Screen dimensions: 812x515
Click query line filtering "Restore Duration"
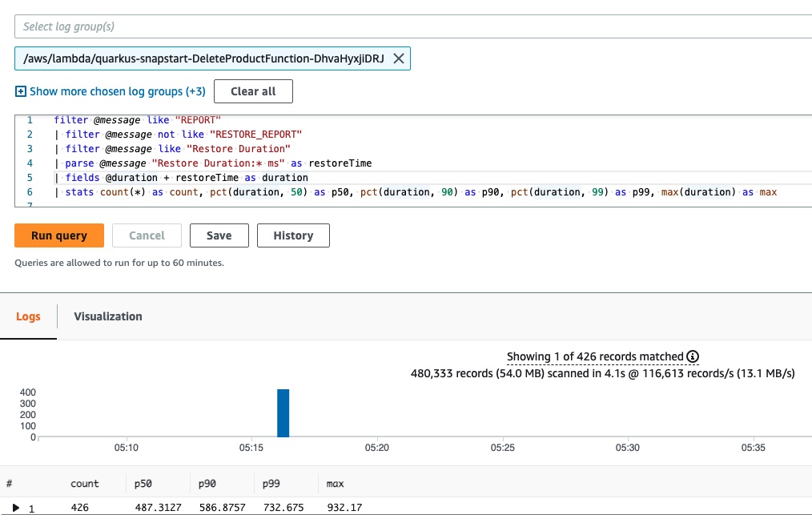172,149
